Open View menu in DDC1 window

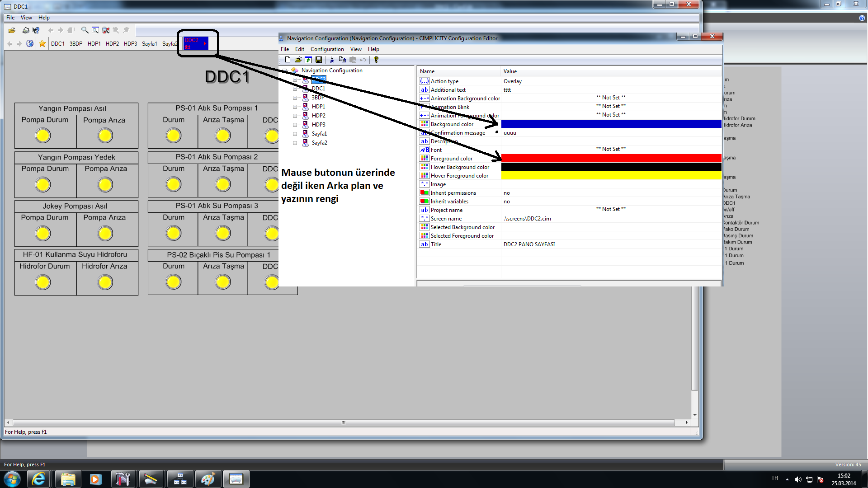tap(26, 18)
